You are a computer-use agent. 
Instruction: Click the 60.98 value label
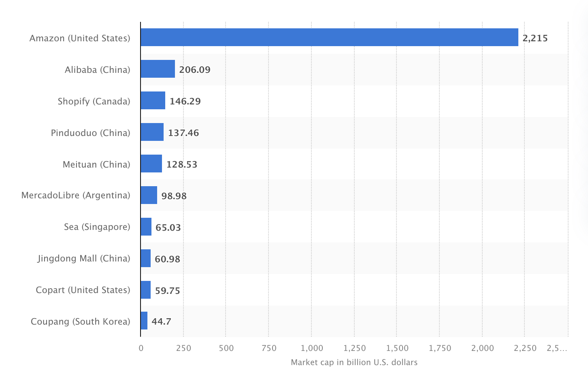[x=167, y=259]
